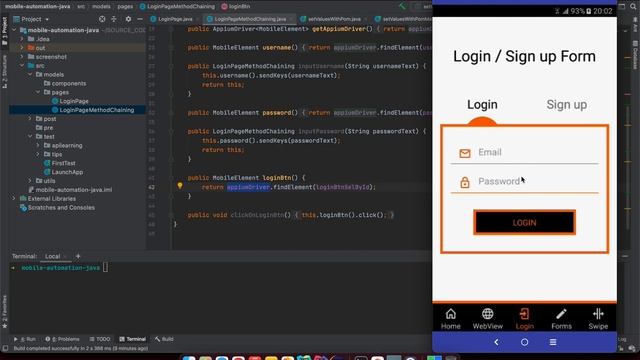Open the Run tool window
The width and height of the screenshot is (640, 360).
click(x=25, y=339)
